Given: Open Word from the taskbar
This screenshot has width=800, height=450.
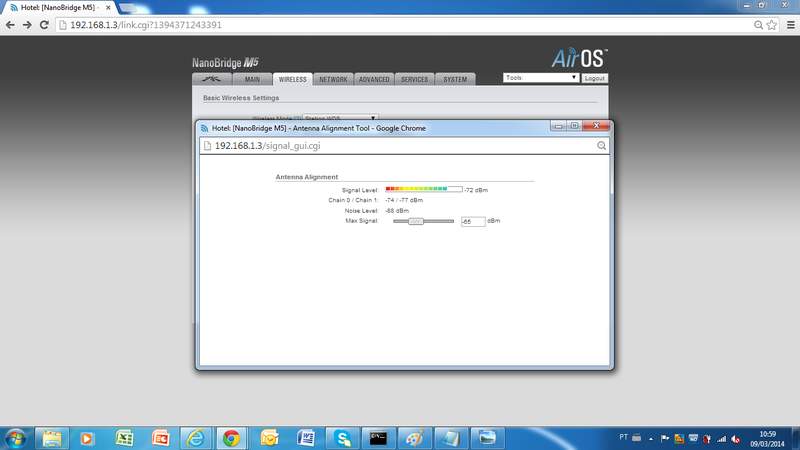Looking at the screenshot, I should coord(306,438).
